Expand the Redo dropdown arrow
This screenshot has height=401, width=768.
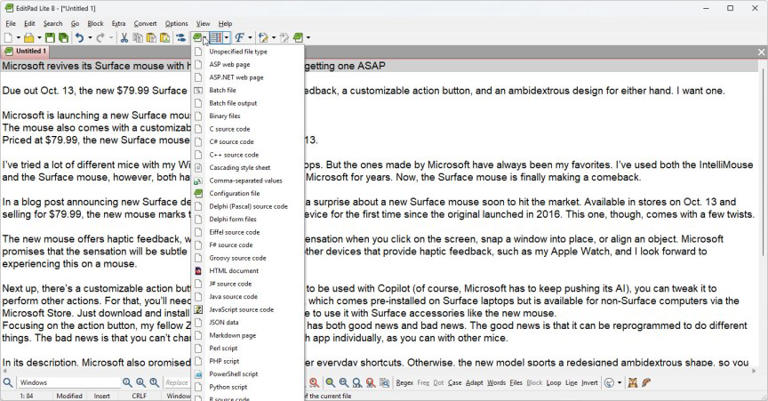click(x=111, y=38)
